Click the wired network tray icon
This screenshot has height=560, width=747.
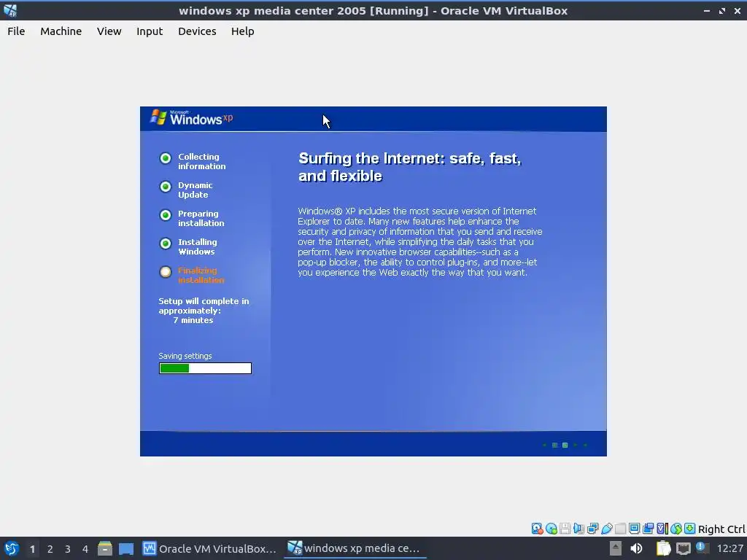point(684,548)
